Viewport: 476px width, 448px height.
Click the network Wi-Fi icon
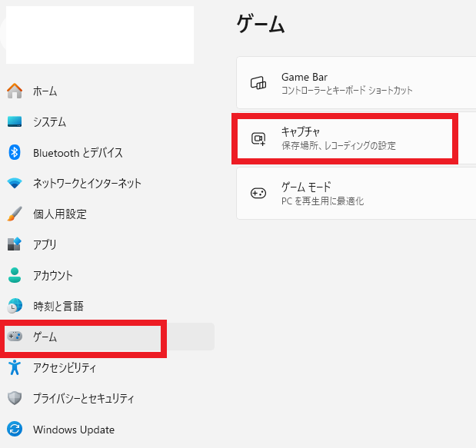point(15,184)
